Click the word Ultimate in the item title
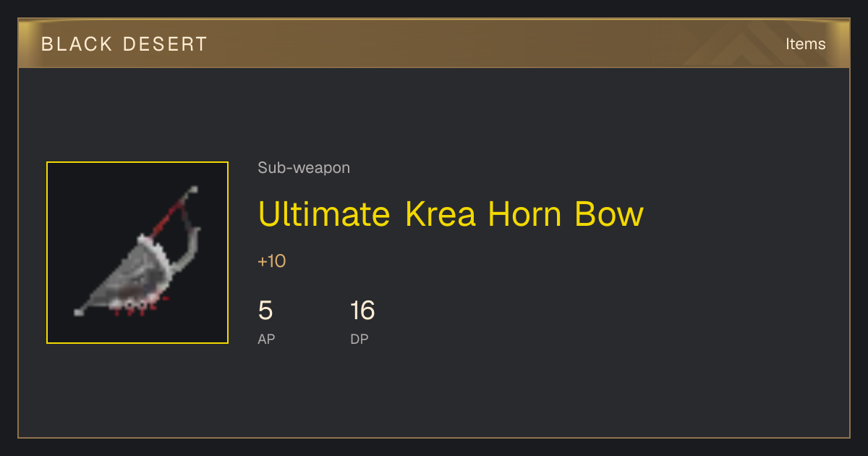The image size is (868, 456). [x=324, y=214]
